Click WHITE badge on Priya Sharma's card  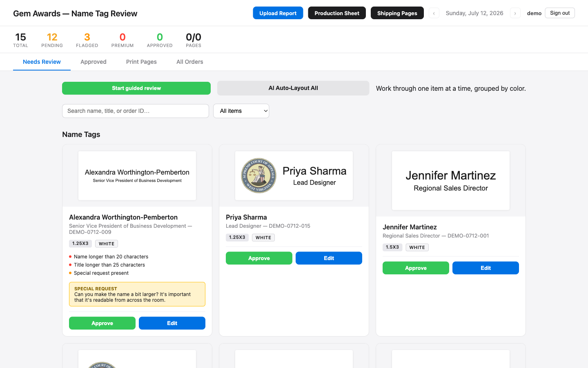click(263, 238)
